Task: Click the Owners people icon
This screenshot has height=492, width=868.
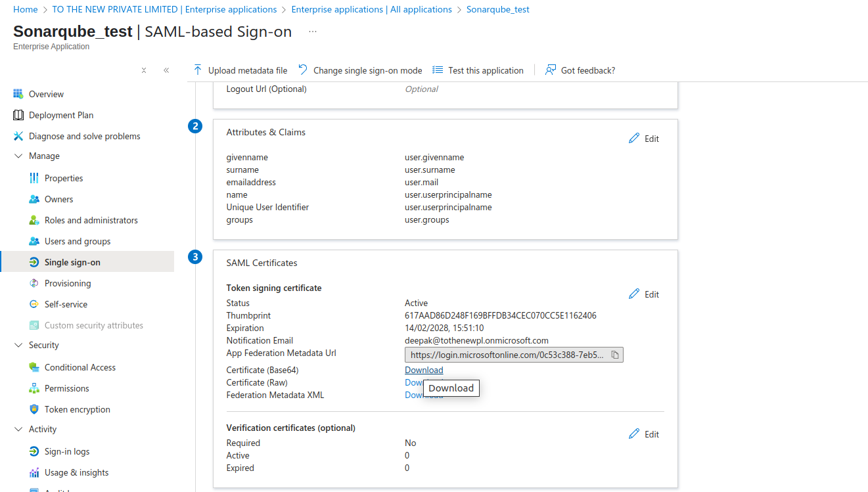Action: (34, 199)
